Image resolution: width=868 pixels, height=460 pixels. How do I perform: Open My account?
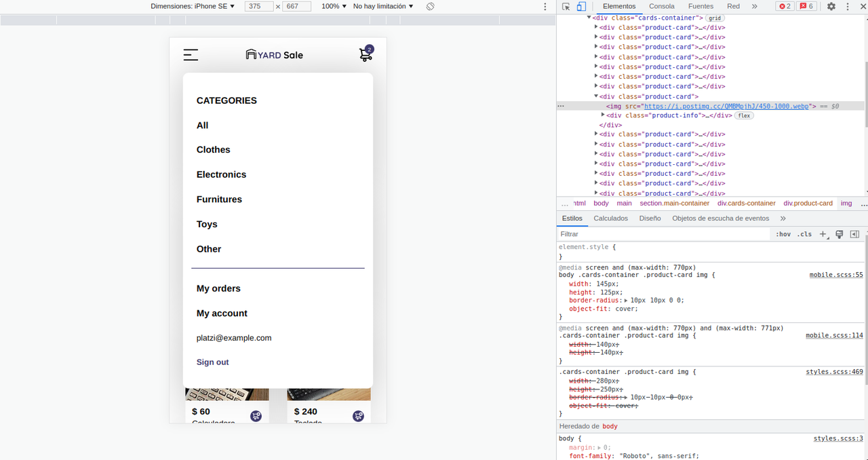pos(222,313)
